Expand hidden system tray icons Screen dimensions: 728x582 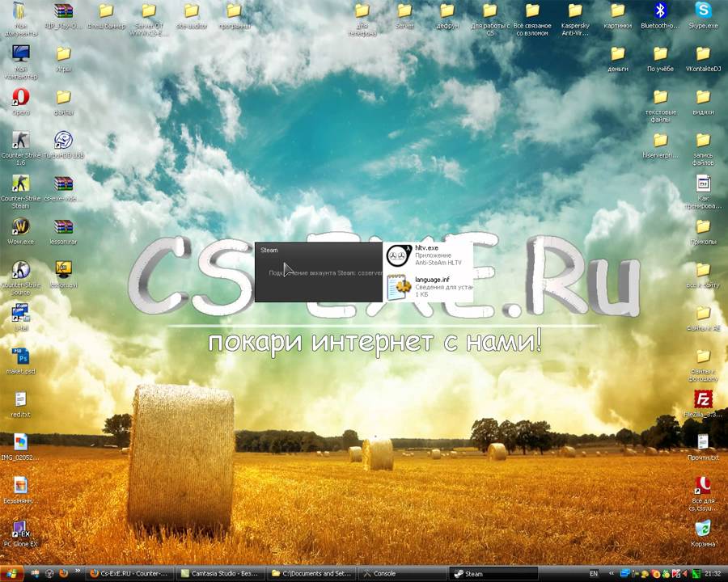[612, 574]
